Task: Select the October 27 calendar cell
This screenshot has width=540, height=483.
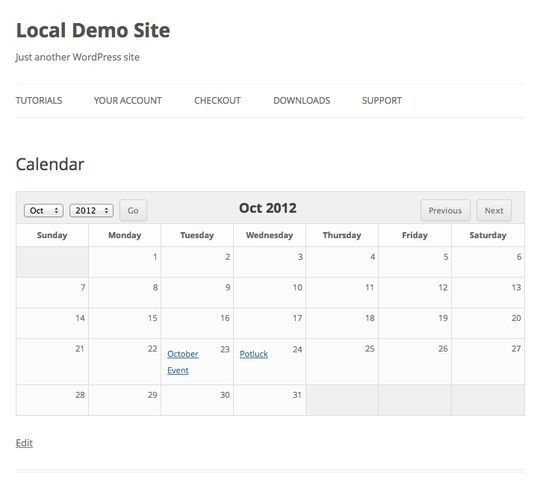Action: (488, 362)
